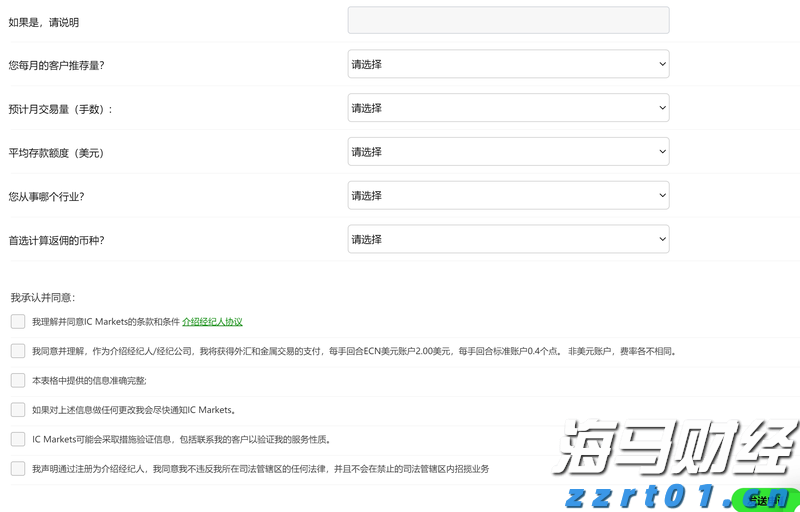Expand the 预计月交易量（手数）dropdown
The height and width of the screenshot is (512, 800).
coord(508,108)
